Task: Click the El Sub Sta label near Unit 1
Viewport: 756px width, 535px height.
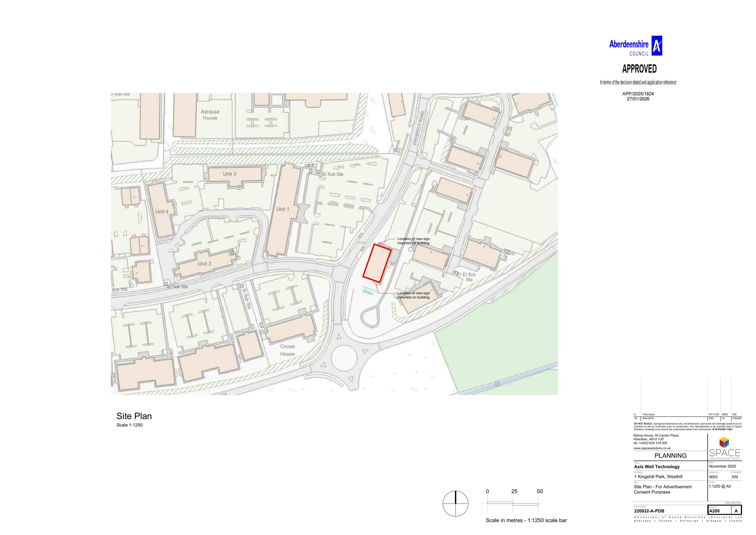Action: (x=333, y=174)
